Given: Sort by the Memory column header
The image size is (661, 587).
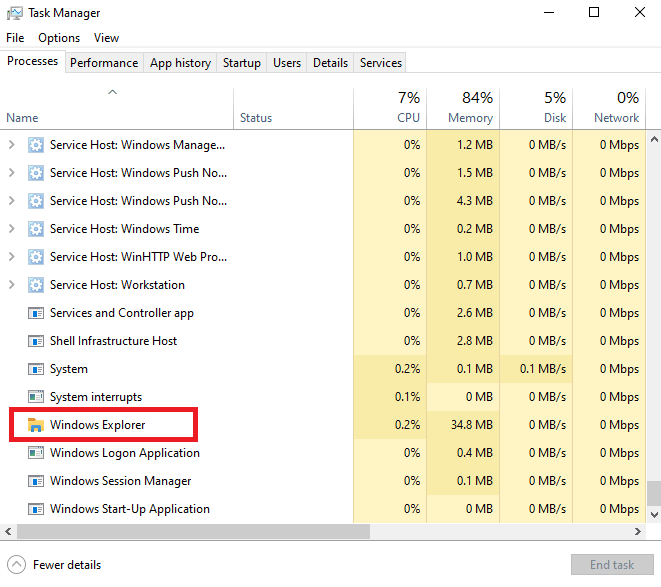Looking at the screenshot, I should tap(463, 108).
